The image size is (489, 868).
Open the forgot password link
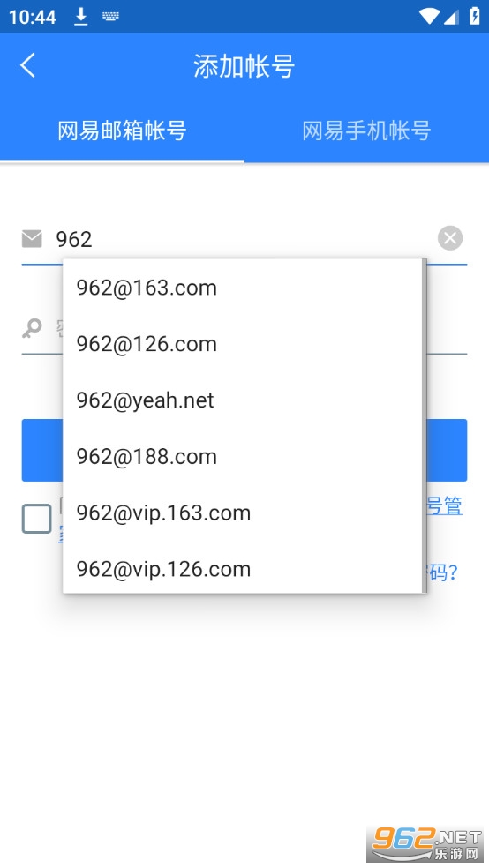point(442,572)
